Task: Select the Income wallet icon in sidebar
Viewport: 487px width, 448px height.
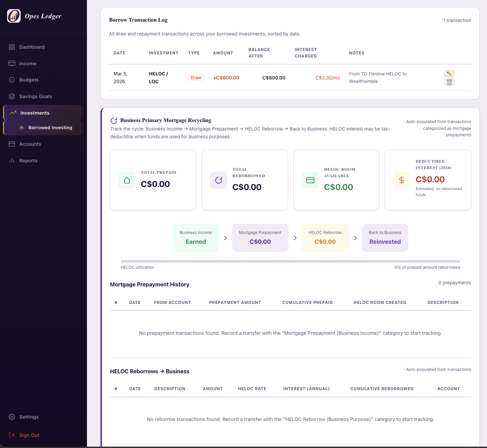Action: (12, 63)
